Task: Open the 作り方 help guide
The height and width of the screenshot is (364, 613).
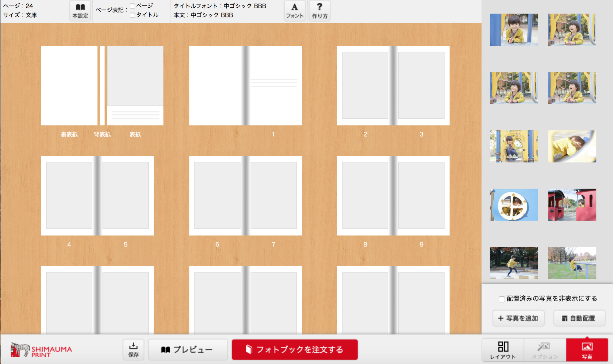Action: tap(320, 11)
